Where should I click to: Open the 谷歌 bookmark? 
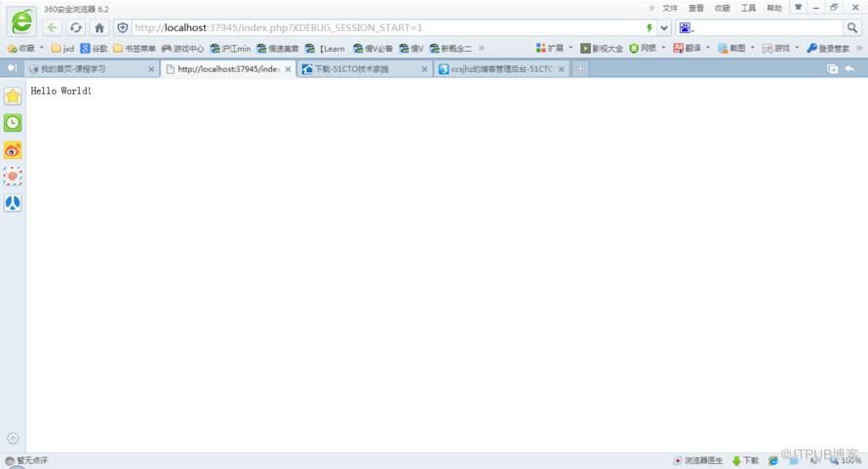point(94,49)
